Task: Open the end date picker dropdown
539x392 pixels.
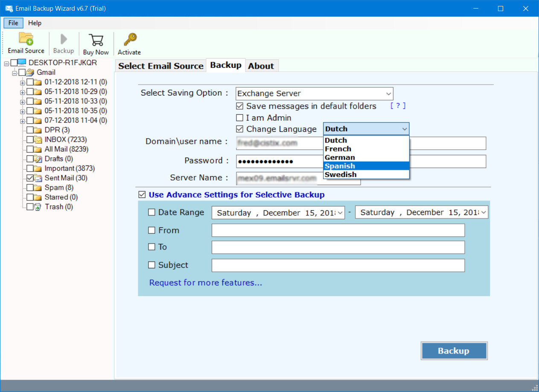Action: 484,212
